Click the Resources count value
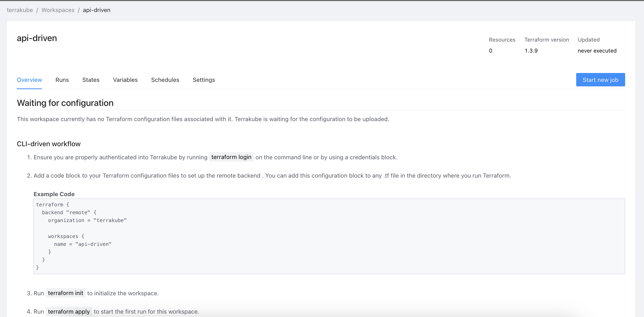The image size is (644, 317). coord(491,51)
